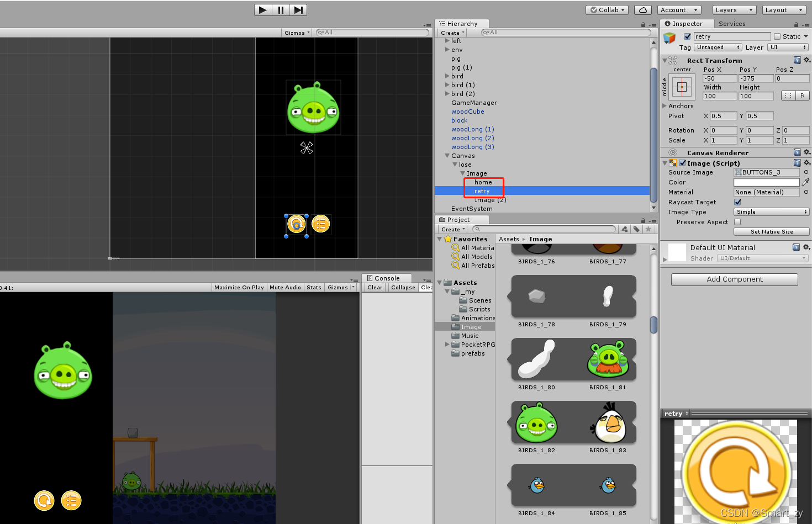Viewport: 812px width, 524px height.
Task: Select the BIRDS_1_81 sprite thumbnail
Action: pyautogui.click(x=608, y=360)
